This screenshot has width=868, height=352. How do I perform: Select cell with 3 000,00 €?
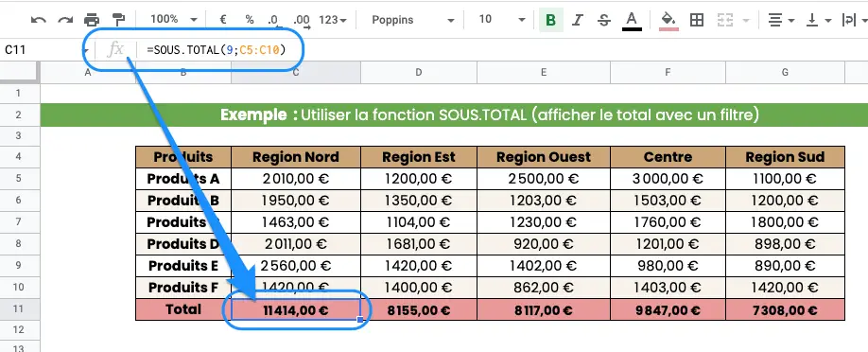point(668,179)
